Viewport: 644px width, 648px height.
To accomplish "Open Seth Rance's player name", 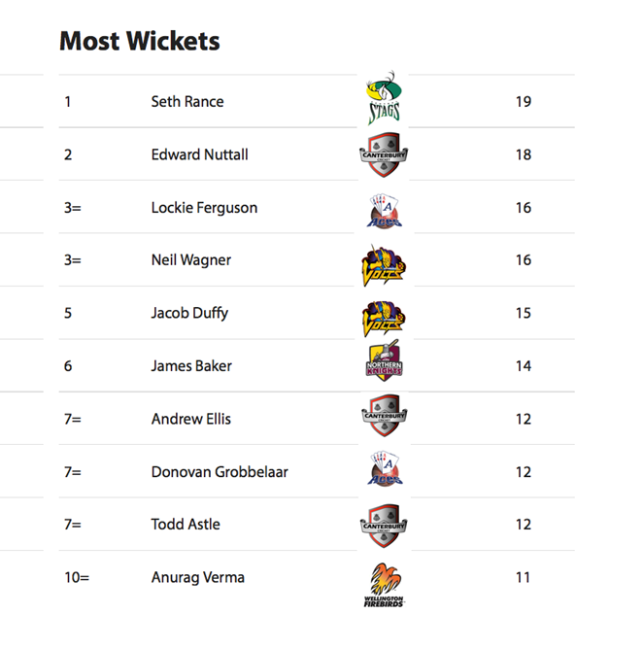I will point(187,102).
